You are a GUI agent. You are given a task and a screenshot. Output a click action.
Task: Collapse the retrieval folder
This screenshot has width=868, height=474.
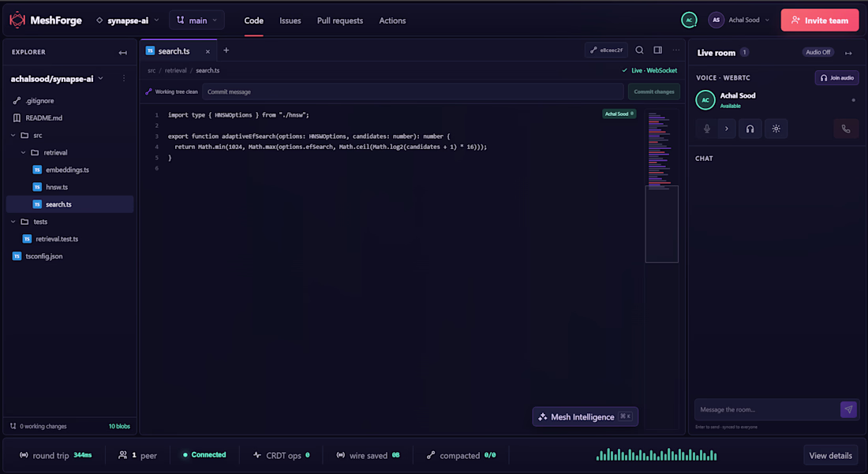pyautogui.click(x=23, y=153)
